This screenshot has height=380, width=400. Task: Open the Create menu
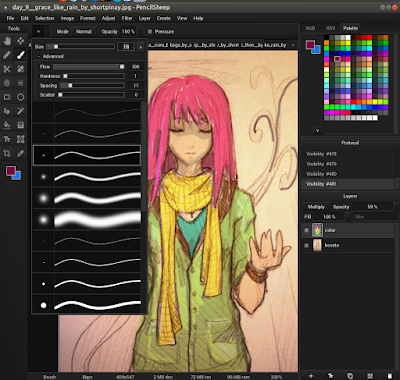(164, 18)
